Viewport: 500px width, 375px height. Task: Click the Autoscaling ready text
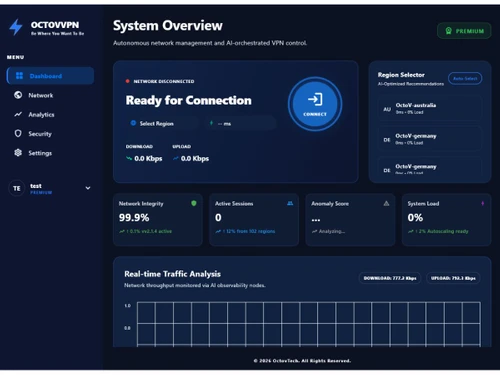(x=448, y=231)
